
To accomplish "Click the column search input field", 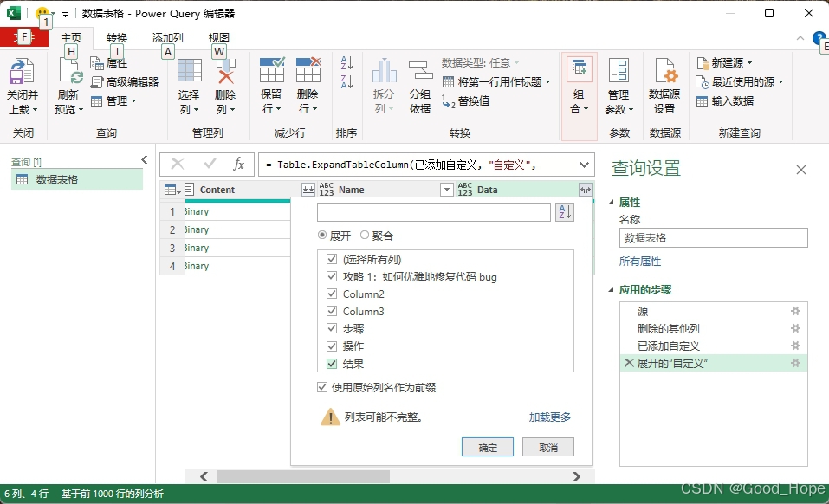I will coord(433,212).
